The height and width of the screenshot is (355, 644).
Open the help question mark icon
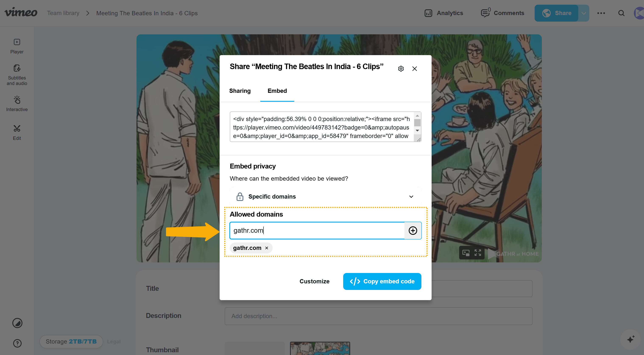click(17, 343)
